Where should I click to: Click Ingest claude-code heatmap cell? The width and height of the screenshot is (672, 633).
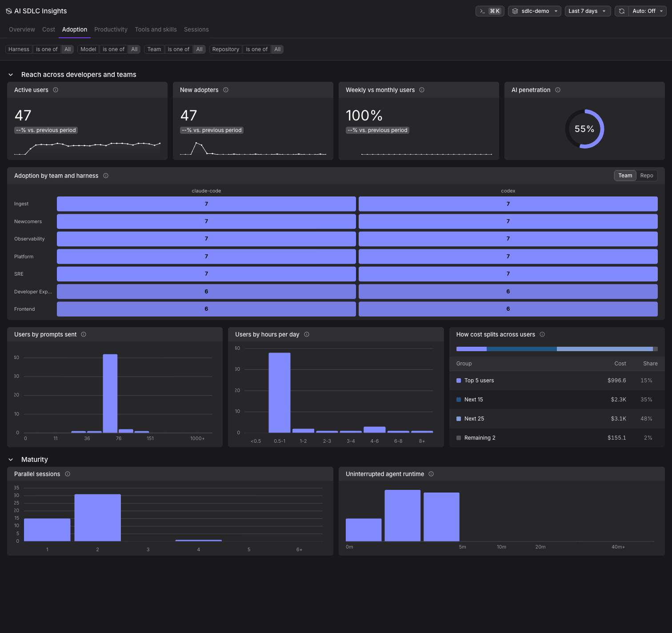pos(206,204)
